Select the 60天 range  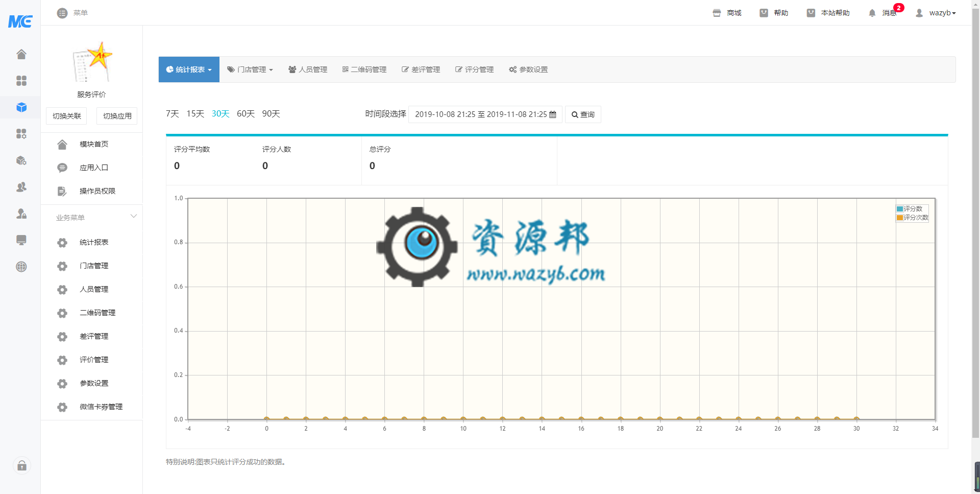pos(246,113)
